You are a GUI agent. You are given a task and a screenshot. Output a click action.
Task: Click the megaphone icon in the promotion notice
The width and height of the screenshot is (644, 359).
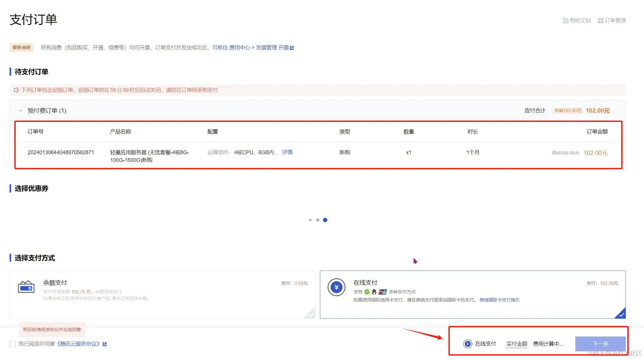(16, 90)
